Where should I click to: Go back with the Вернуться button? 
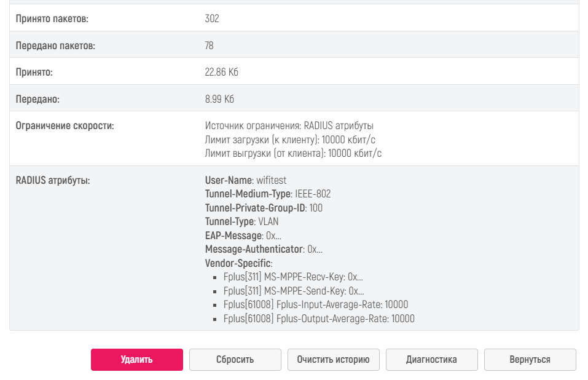coord(530,360)
